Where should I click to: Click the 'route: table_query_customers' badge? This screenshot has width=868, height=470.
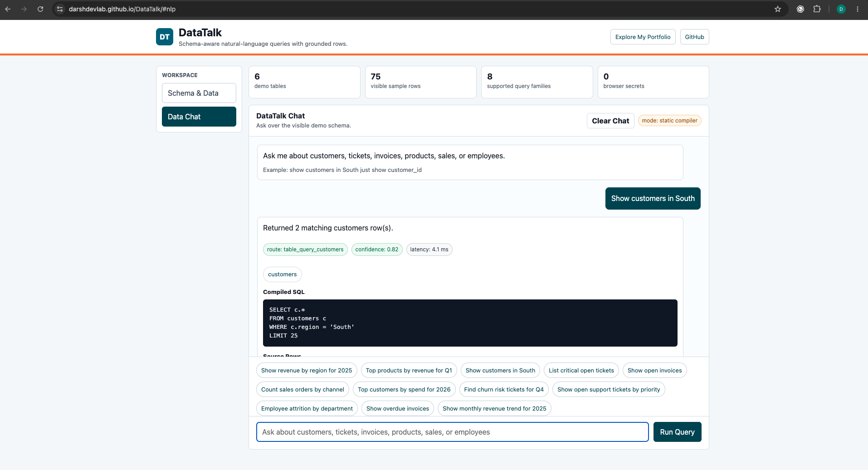305,250
